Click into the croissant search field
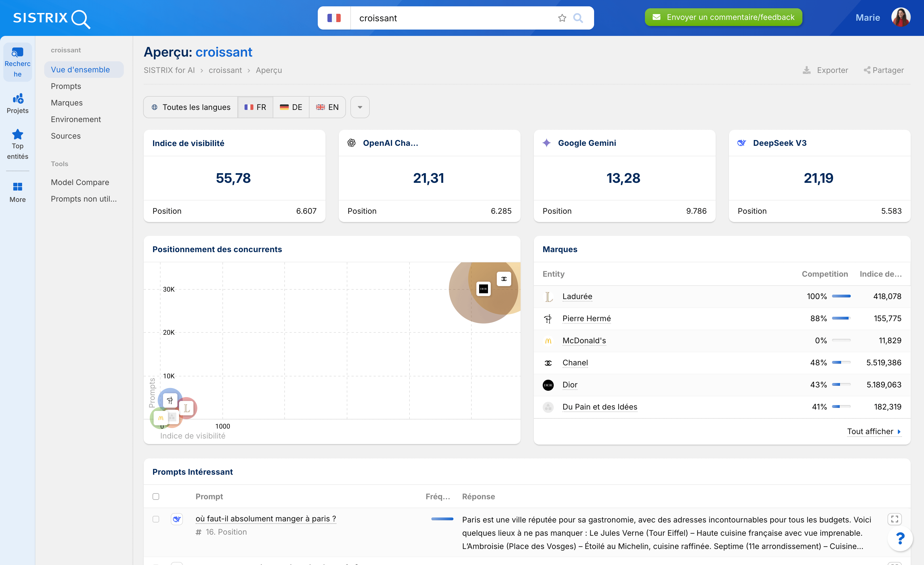The width and height of the screenshot is (924, 565). [x=454, y=18]
